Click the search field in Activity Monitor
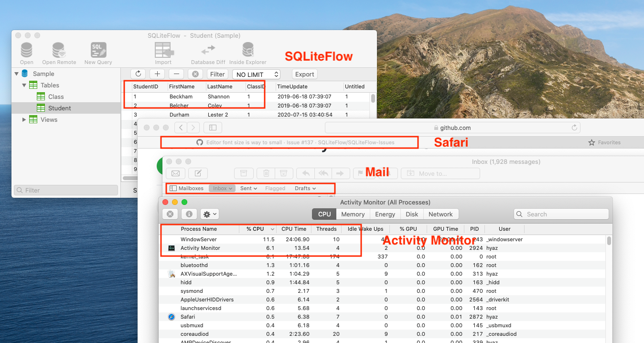The width and height of the screenshot is (644, 343). pos(561,214)
